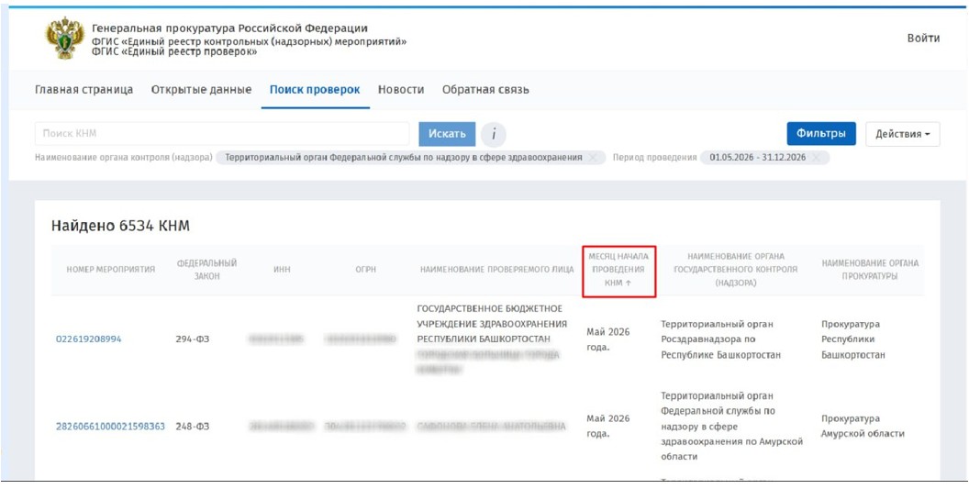Click Май 2026 года in row 022619208994

click(608, 339)
